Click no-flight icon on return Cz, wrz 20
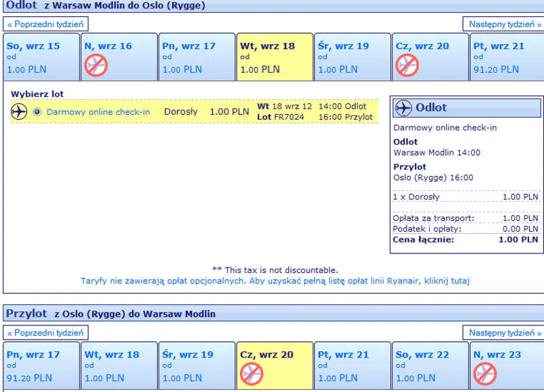Viewport: 544px width, 392px height. (252, 374)
